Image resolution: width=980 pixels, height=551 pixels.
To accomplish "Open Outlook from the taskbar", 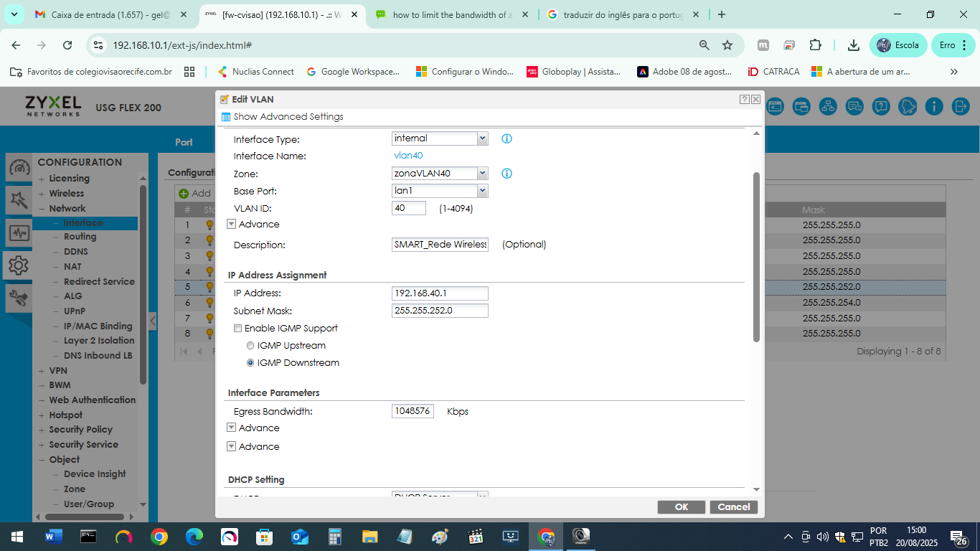I will tap(299, 537).
